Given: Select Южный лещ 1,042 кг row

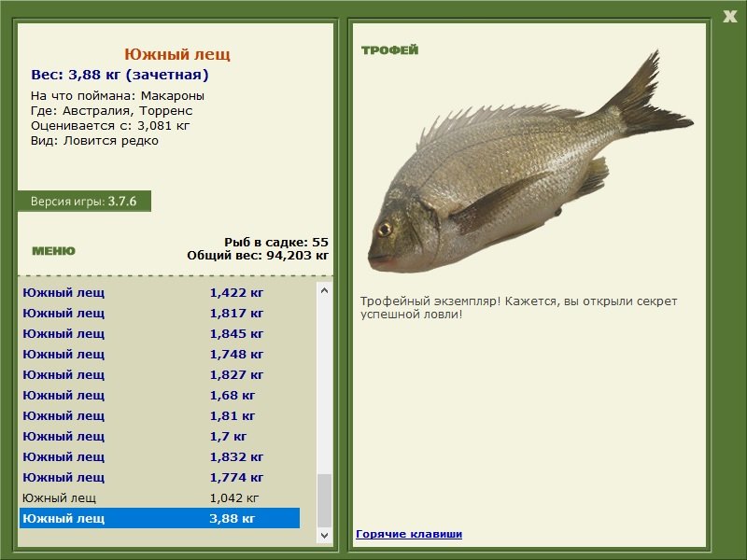Looking at the screenshot, I should (x=160, y=497).
